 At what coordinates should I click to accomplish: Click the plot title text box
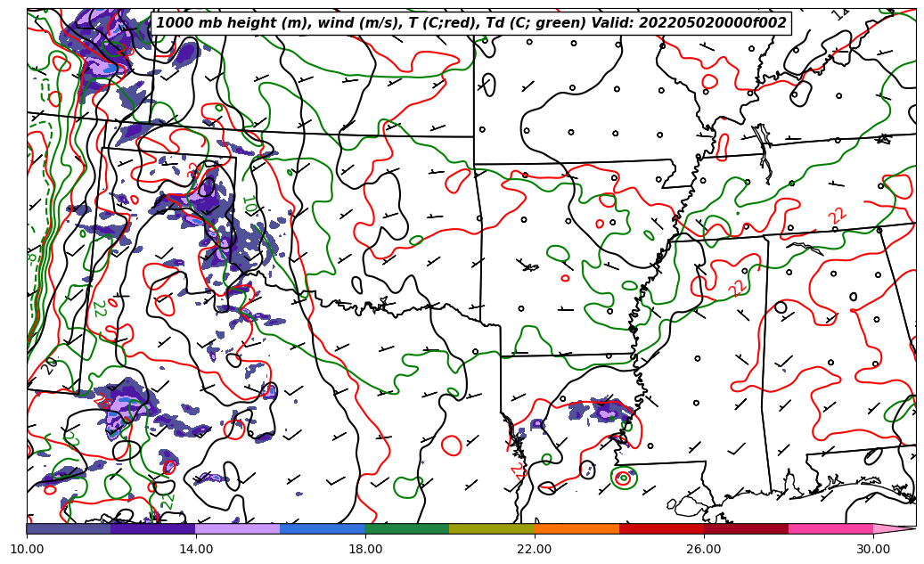471,23
